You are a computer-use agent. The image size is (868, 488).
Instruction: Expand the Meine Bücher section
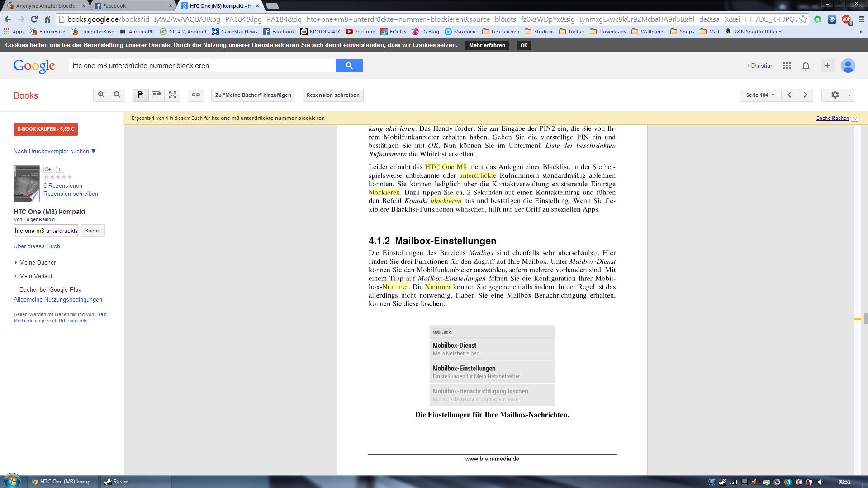(x=35, y=262)
